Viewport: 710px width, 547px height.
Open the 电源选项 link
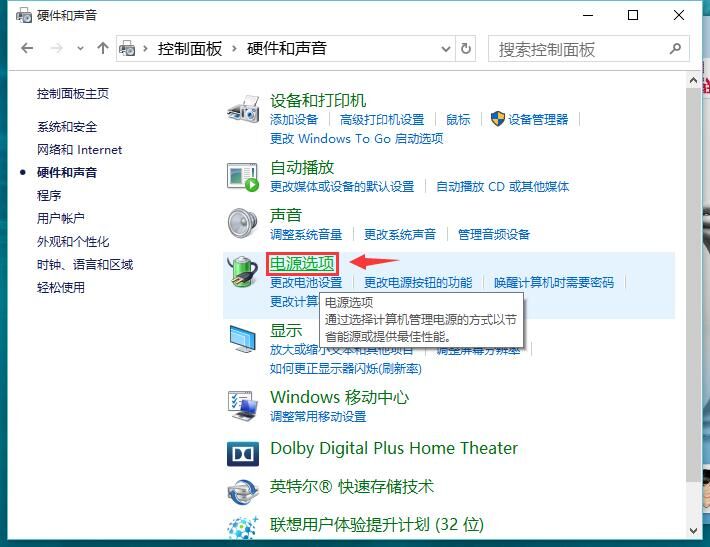tap(302, 263)
